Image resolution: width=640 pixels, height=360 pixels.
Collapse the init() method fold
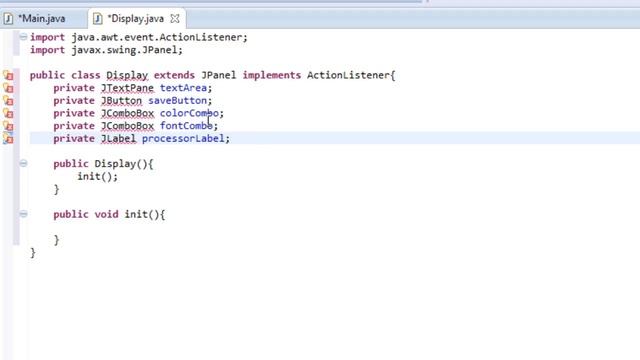pyautogui.click(x=23, y=214)
